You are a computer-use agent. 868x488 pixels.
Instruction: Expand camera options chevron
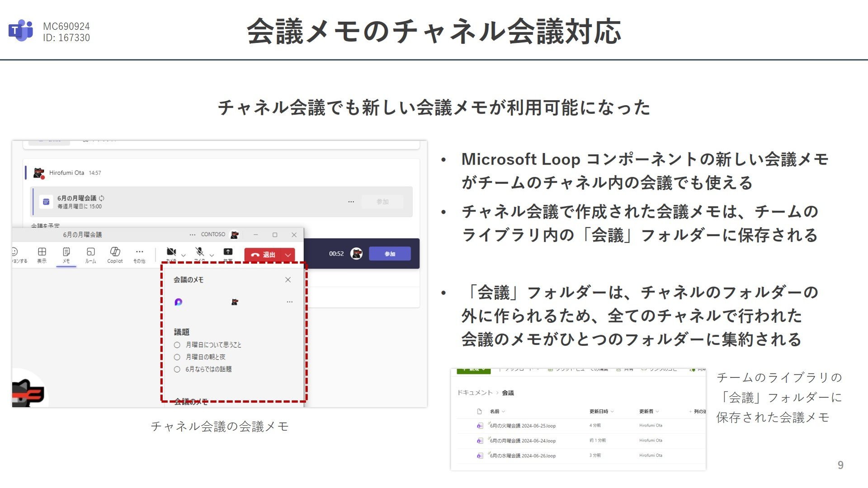[x=184, y=255]
